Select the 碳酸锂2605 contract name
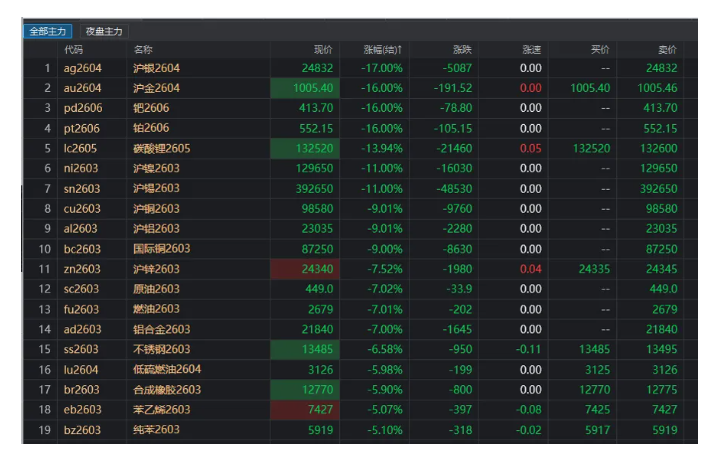 coord(161,148)
